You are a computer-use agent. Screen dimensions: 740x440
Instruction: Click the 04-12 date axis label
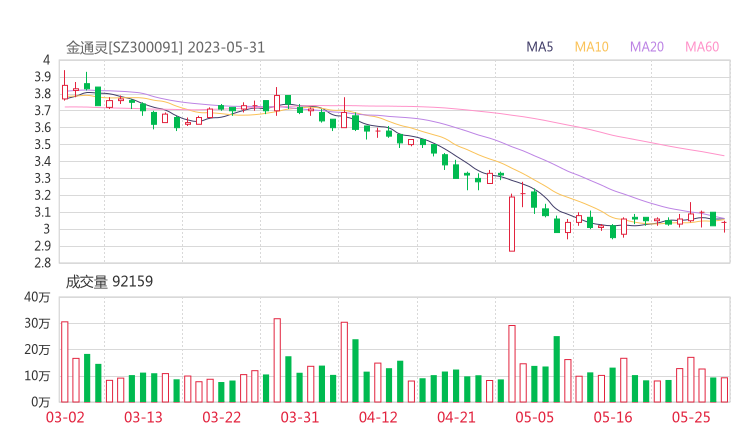tap(378, 417)
